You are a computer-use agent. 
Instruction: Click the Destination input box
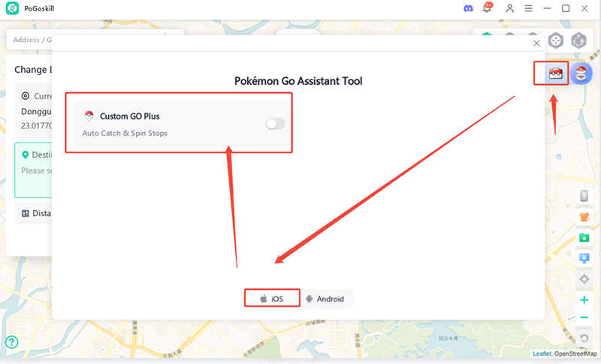[x=33, y=170]
